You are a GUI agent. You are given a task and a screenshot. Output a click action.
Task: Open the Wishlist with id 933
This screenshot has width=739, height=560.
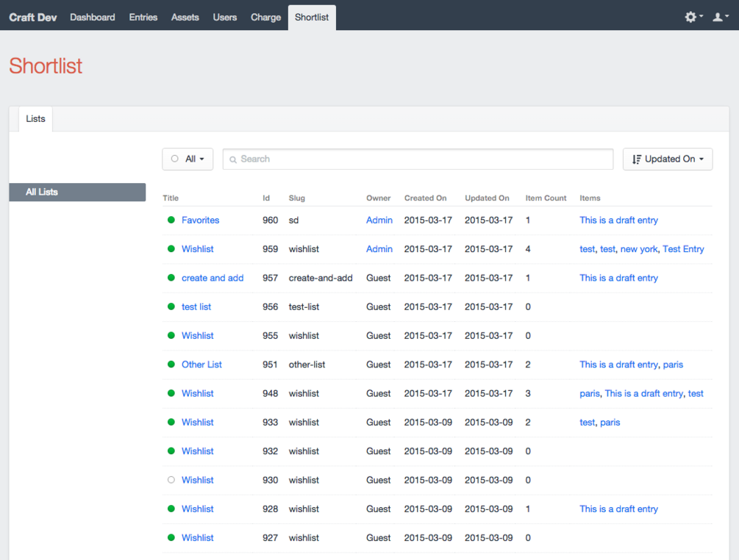198,422
